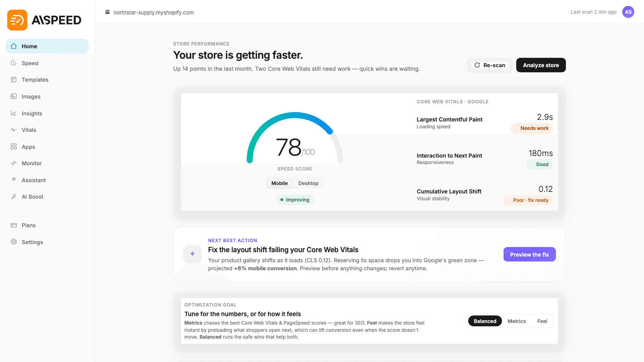
Task: Click the Speed gauge icon in sidebar
Action: [x=14, y=63]
